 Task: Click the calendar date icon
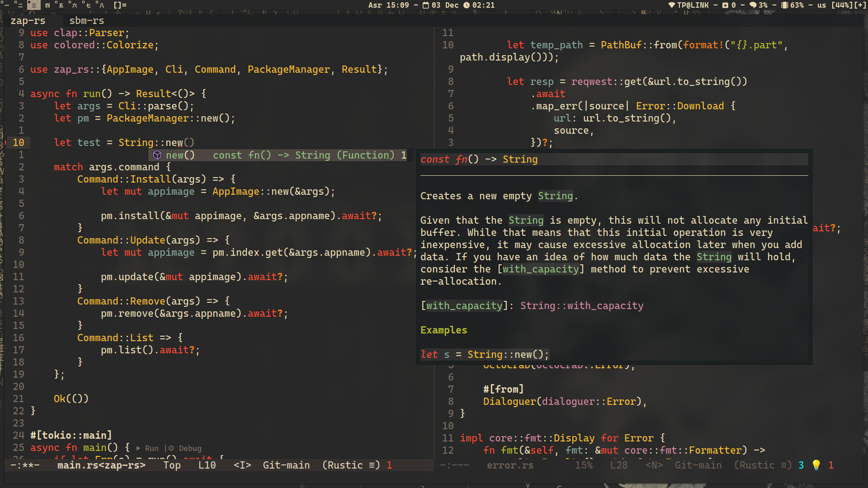[426, 5]
